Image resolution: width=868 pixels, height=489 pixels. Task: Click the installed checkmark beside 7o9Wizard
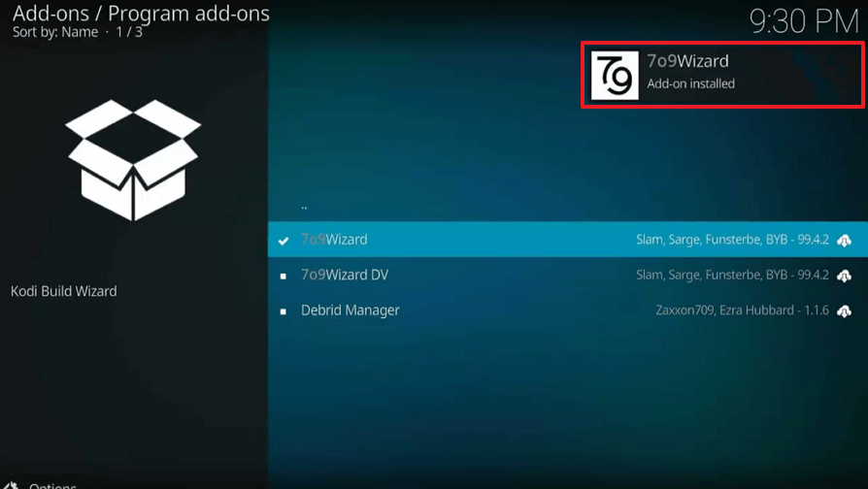(284, 241)
